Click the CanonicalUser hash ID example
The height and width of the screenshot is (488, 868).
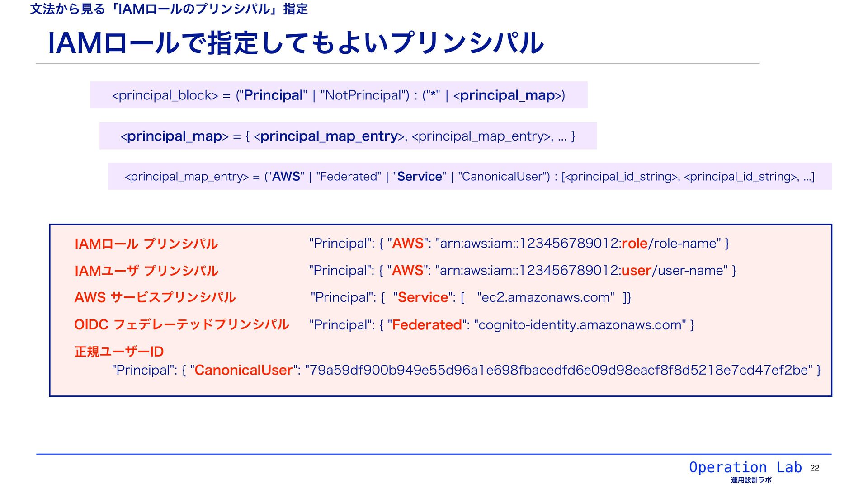pyautogui.click(x=466, y=370)
